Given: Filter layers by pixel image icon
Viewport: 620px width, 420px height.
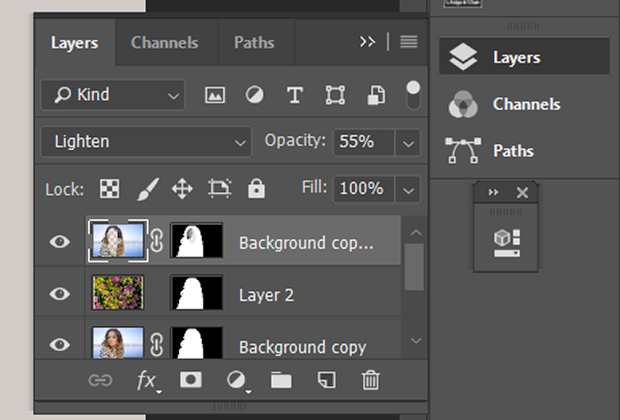Looking at the screenshot, I should pos(215,95).
